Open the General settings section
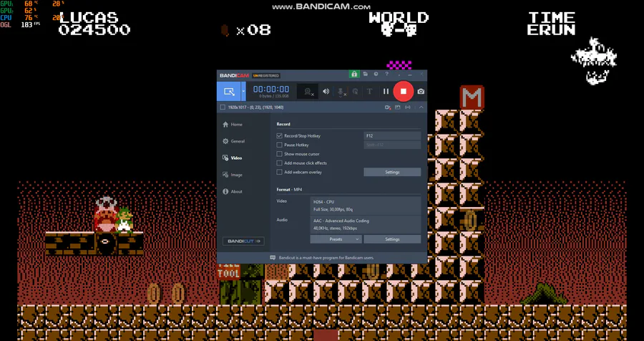The image size is (644, 341). point(234,141)
